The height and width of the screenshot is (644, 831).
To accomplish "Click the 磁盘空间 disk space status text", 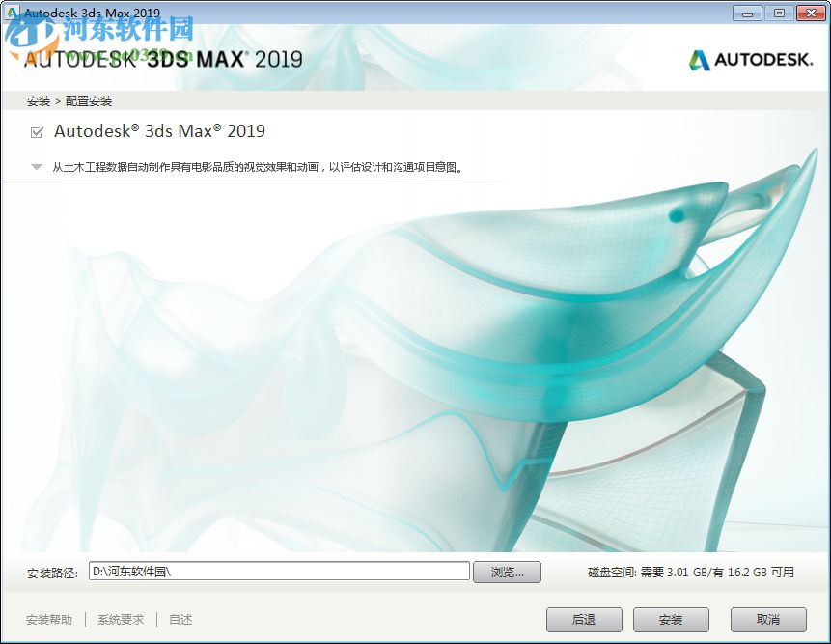I will pyautogui.click(x=691, y=571).
